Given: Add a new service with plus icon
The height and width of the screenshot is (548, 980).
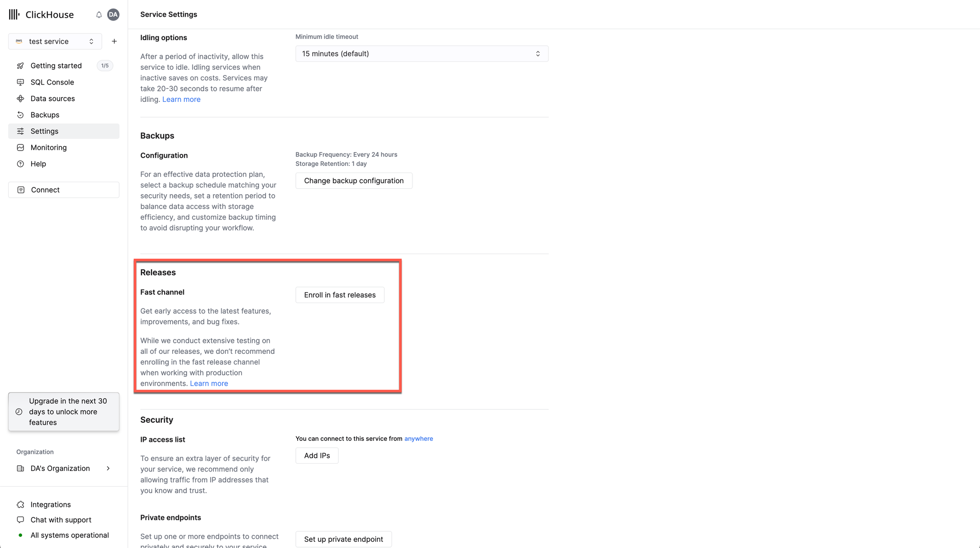Looking at the screenshot, I should point(114,42).
